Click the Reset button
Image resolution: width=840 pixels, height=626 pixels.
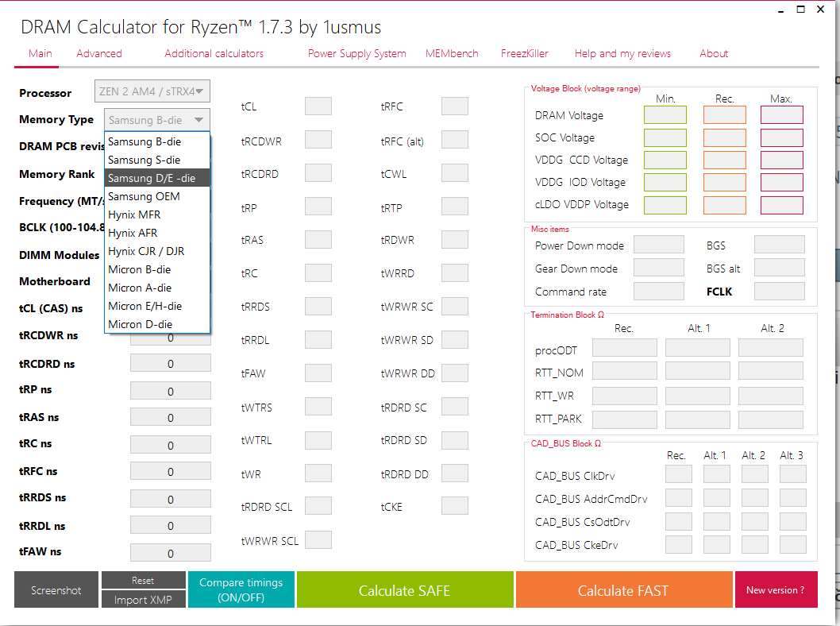point(144,580)
